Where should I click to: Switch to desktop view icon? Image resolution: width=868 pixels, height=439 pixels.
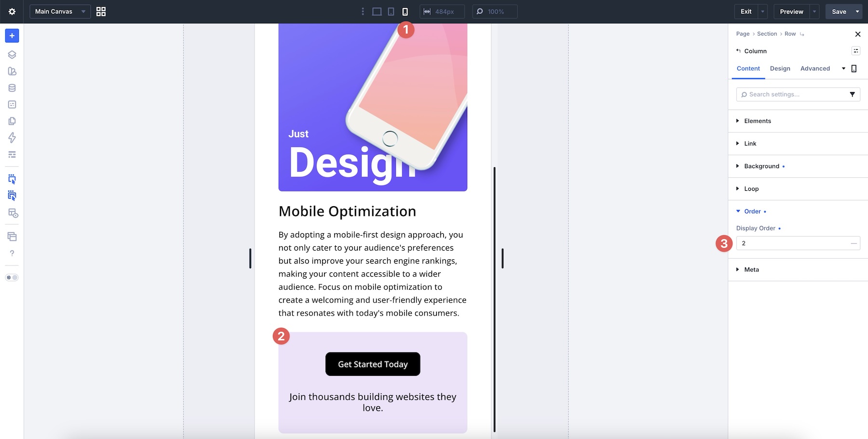(377, 12)
